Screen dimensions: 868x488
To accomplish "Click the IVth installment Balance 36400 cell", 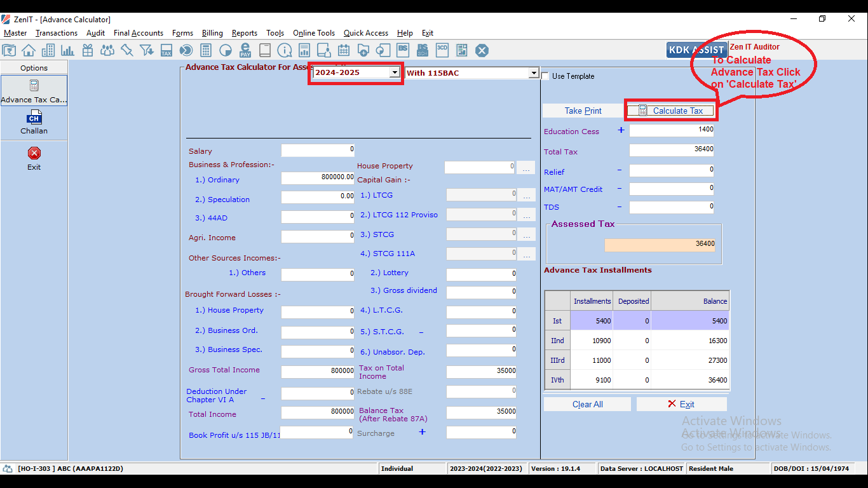I will pos(690,380).
